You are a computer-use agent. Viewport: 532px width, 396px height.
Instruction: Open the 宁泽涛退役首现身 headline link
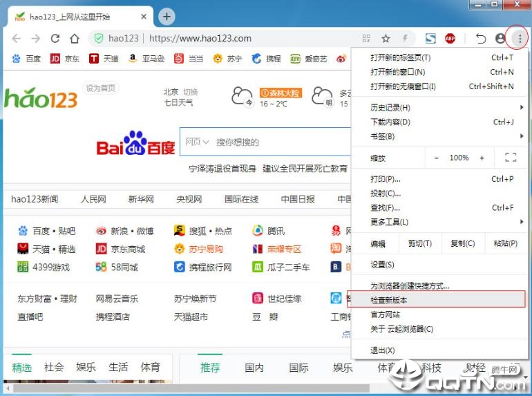(222, 169)
